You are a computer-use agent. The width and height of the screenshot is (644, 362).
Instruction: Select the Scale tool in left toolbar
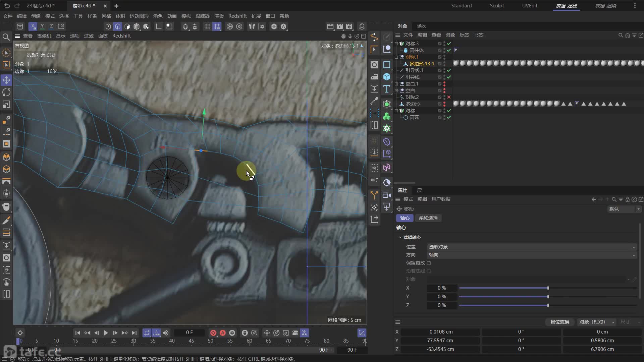(x=6, y=104)
